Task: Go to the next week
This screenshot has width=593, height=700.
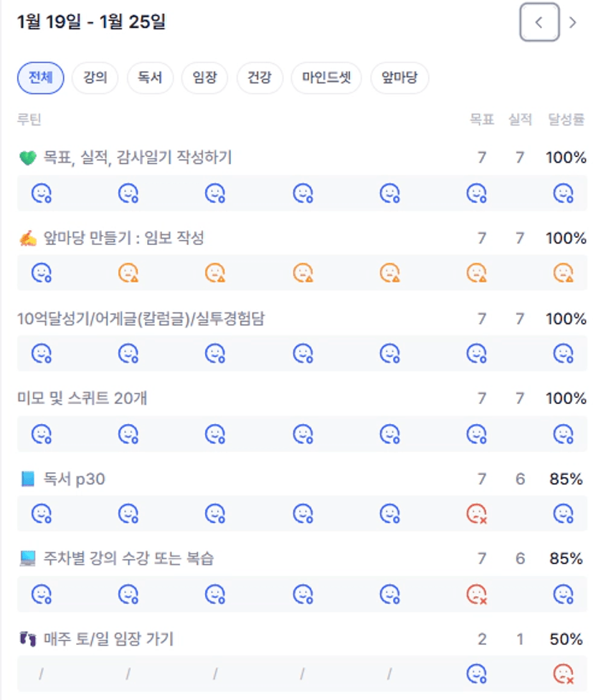Action: 572,23
